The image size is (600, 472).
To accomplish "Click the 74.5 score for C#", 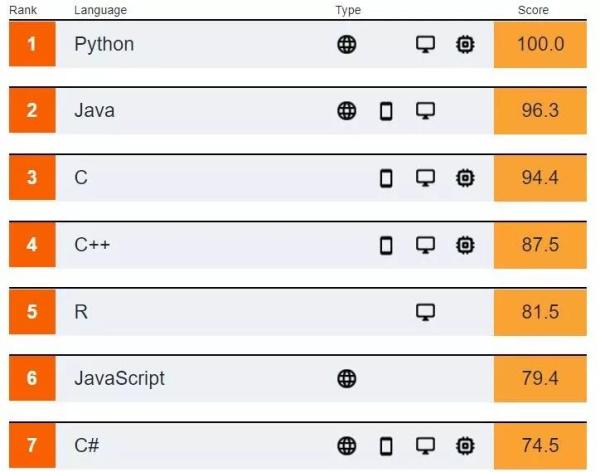I will [540, 445].
